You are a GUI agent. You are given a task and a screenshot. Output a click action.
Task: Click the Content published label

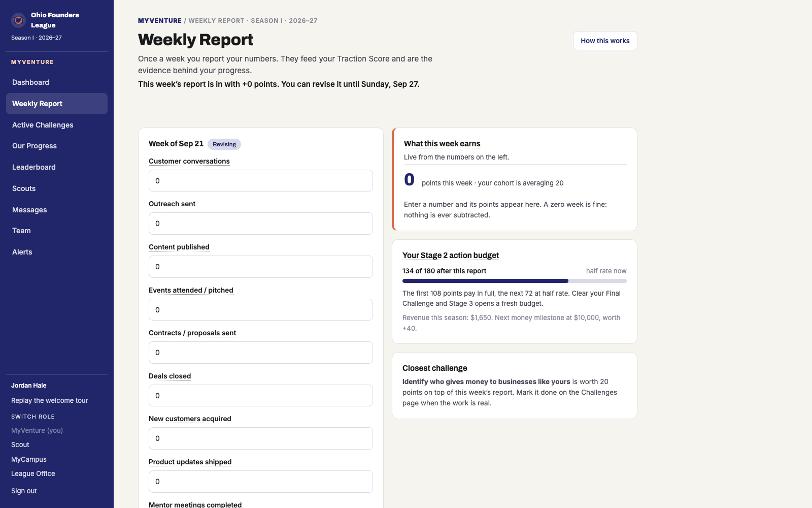tap(179, 247)
